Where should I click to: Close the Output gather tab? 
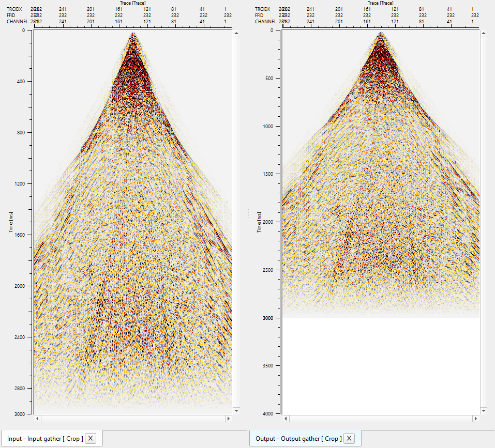[x=349, y=438]
